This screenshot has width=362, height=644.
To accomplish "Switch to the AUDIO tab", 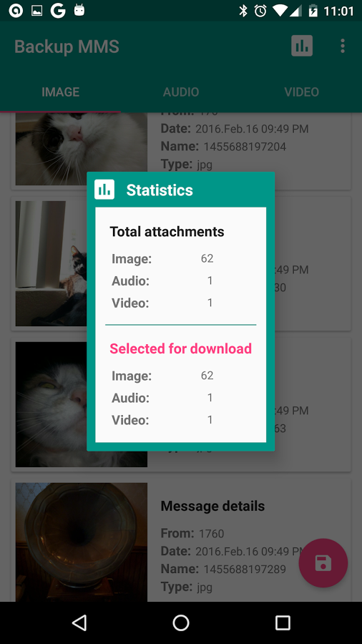I will click(181, 92).
